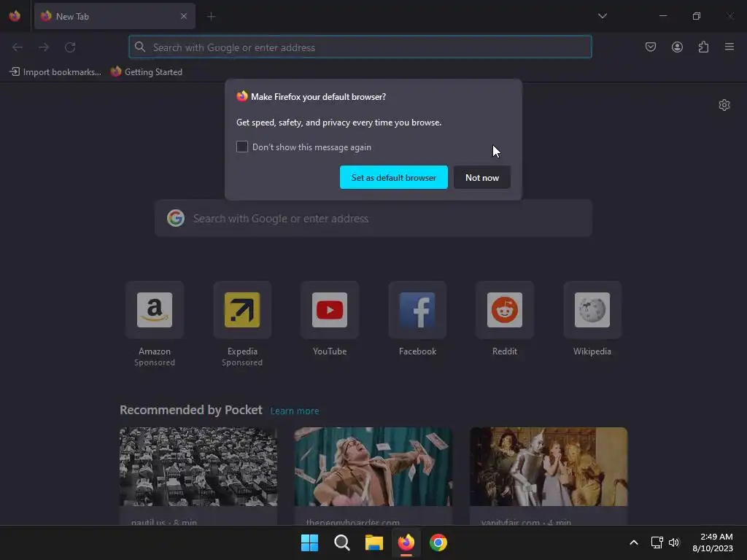Viewport: 747px width, 560px height.
Task: Dismiss prompt with Not now button
Action: point(482,177)
